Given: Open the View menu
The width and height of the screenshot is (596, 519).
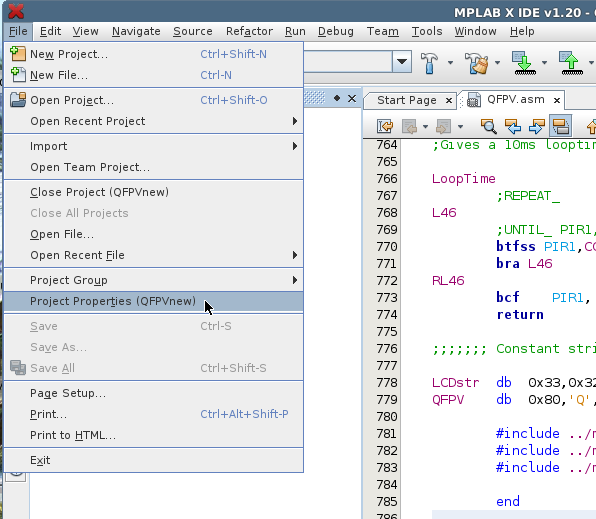Looking at the screenshot, I should coord(86,31).
